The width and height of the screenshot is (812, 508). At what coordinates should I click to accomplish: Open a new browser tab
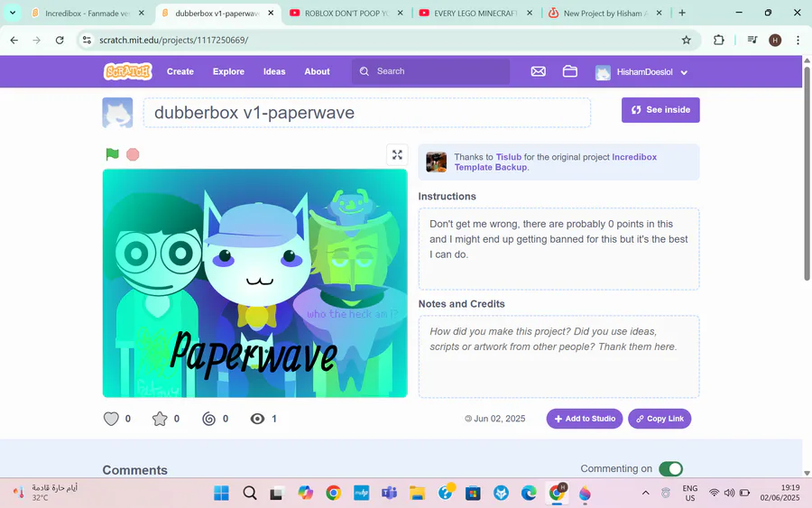[682, 13]
